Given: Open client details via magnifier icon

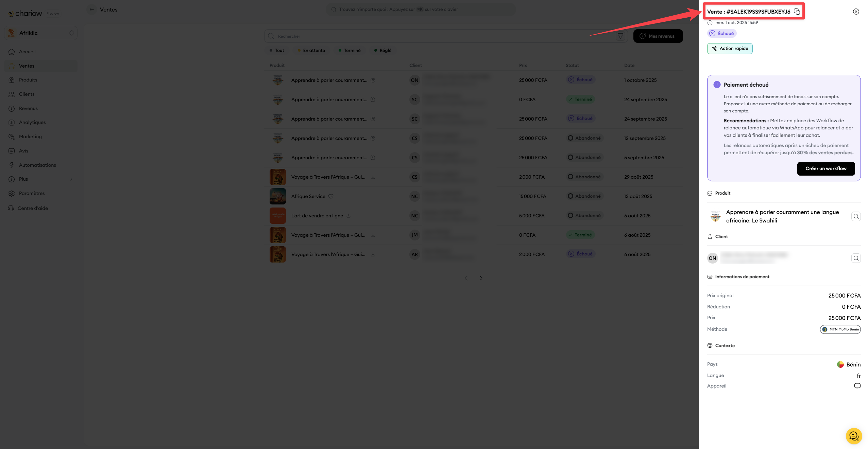Looking at the screenshot, I should (x=856, y=258).
